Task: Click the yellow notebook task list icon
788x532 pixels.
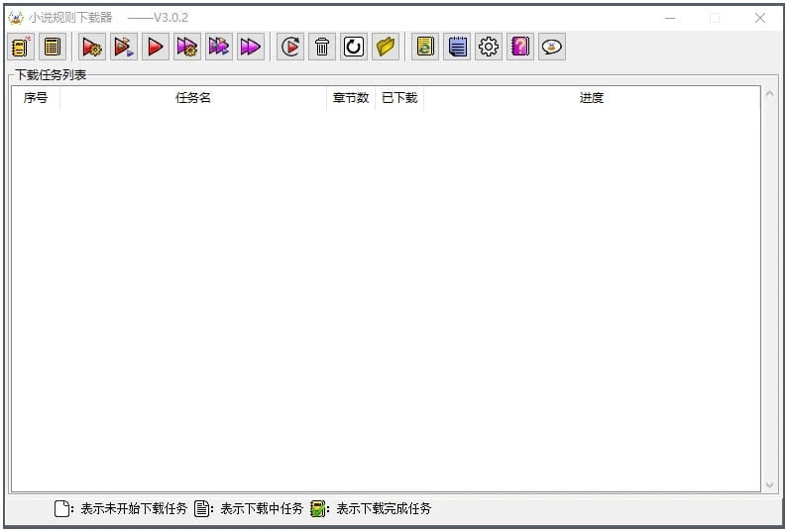Action: pyautogui.click(x=53, y=47)
